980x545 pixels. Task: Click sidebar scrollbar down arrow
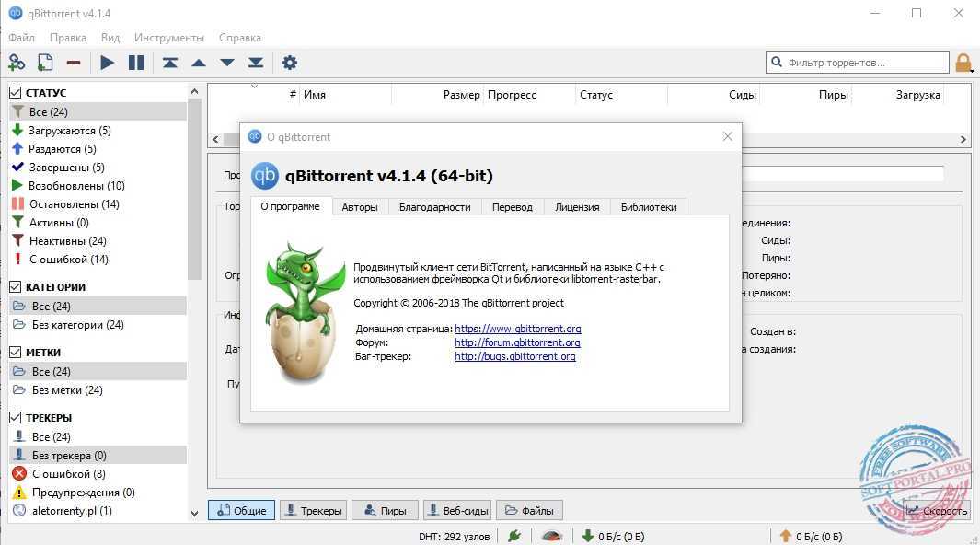[194, 513]
